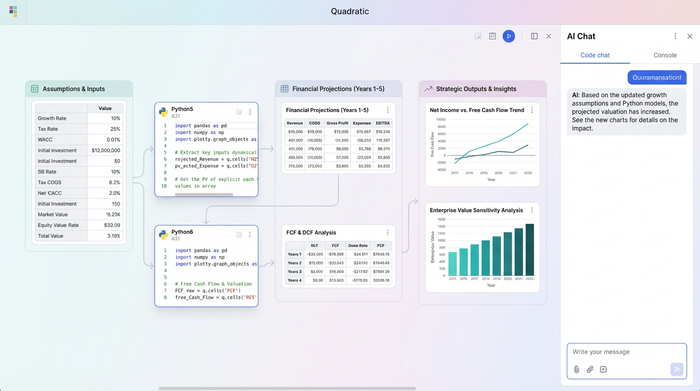Image resolution: width=700 pixels, height=391 pixels.
Task: Click the Python5 horizontal scrollbar
Action: [x=204, y=194]
